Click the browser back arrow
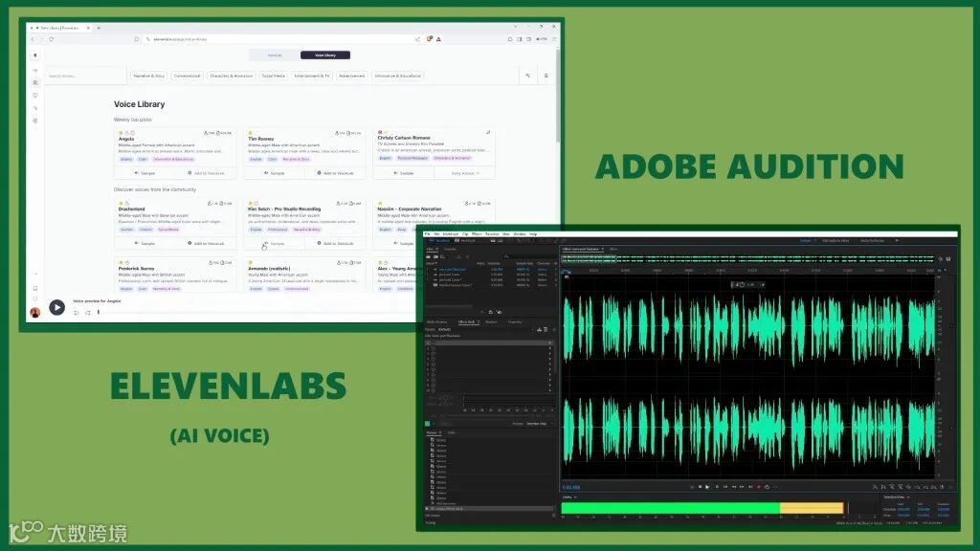This screenshot has width=980, height=551. pos(33,38)
